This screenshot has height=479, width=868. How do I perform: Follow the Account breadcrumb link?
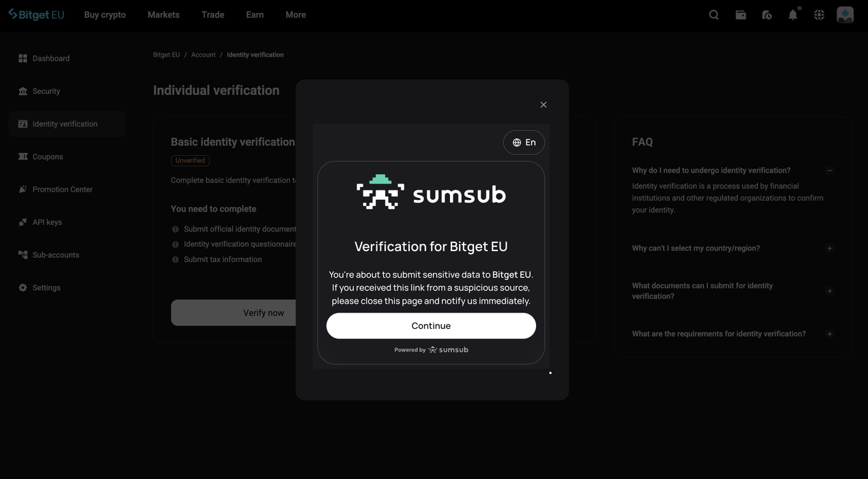tap(204, 55)
